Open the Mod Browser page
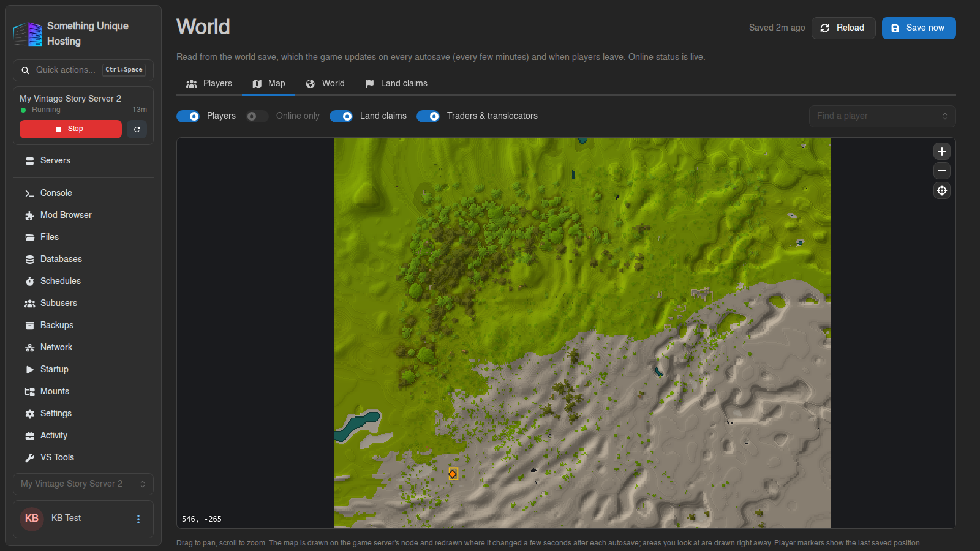Screen dimensions: 980x551 coord(83,215)
